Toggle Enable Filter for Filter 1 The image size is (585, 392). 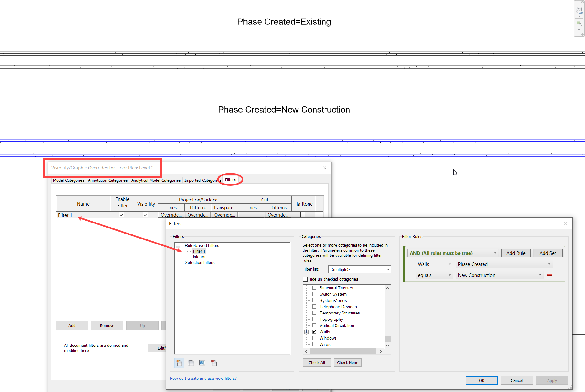121,215
